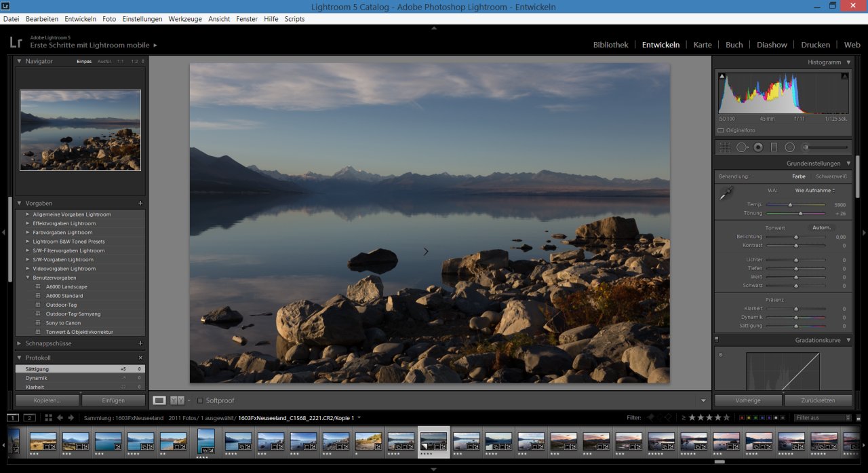Filter by yellow color label
The image size is (868, 473).
click(x=748, y=418)
